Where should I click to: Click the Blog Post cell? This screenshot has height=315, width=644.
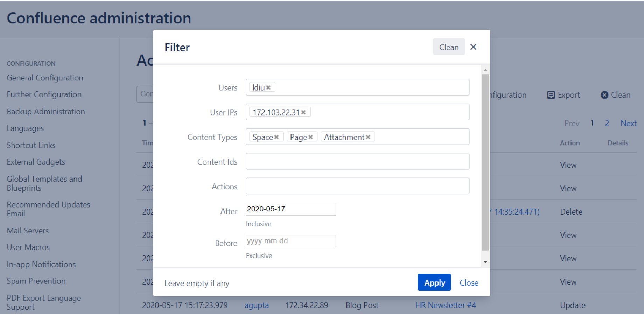tap(362, 306)
